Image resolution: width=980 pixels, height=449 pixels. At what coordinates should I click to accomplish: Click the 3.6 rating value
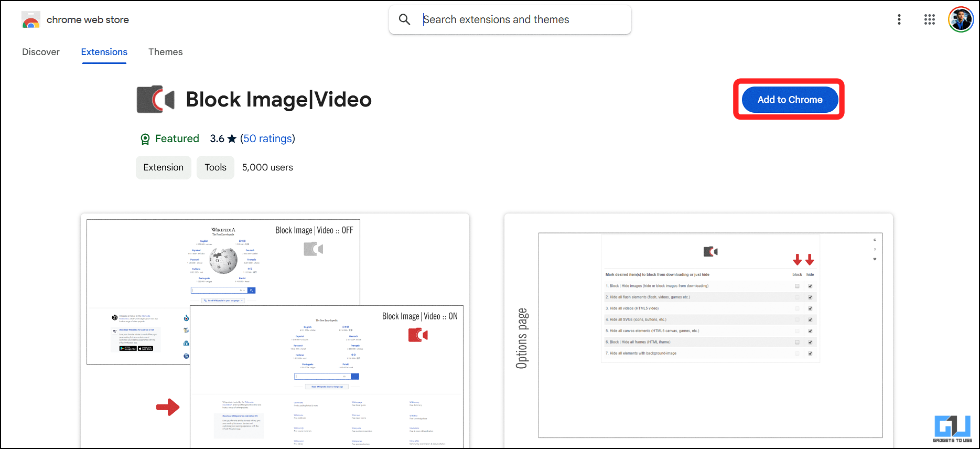tap(217, 138)
